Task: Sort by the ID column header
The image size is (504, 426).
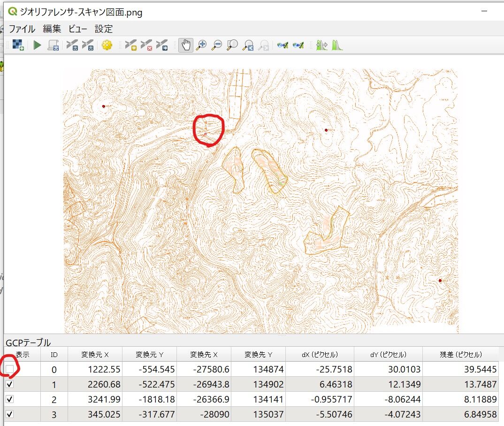Action: coord(54,354)
